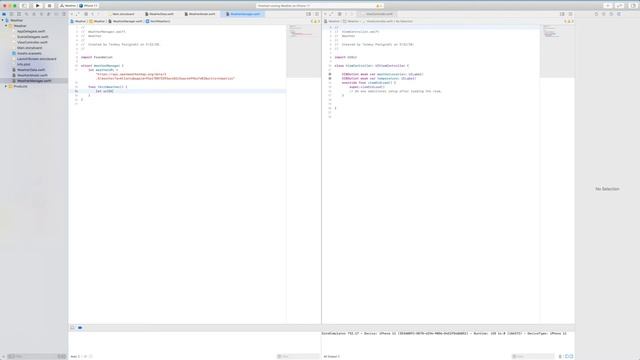Image resolution: width=640 pixels, height=360 pixels.
Task: Click the left editor minimap
Action: coord(303,51)
